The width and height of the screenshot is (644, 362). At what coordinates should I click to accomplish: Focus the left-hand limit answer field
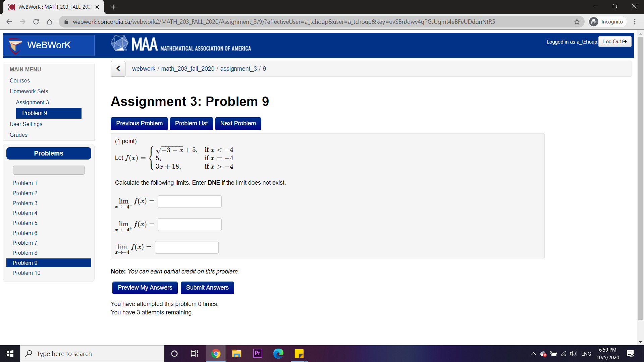click(x=190, y=201)
